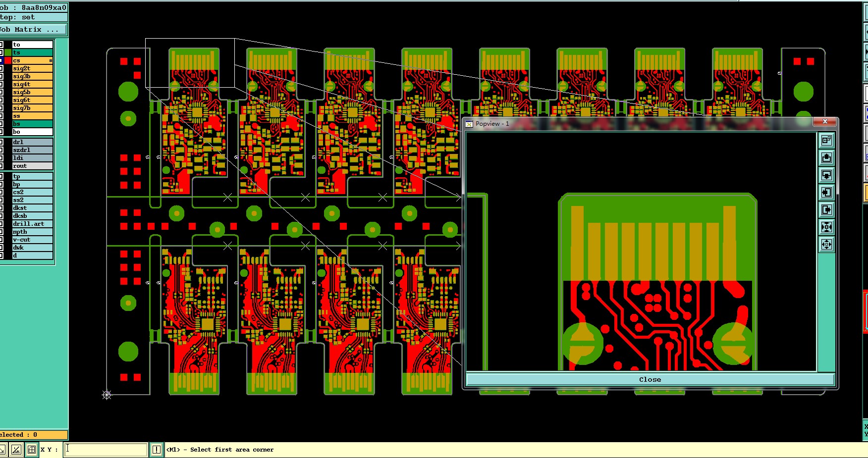Select the 'szdrl' layer row
The image size is (868, 458).
(x=32, y=150)
